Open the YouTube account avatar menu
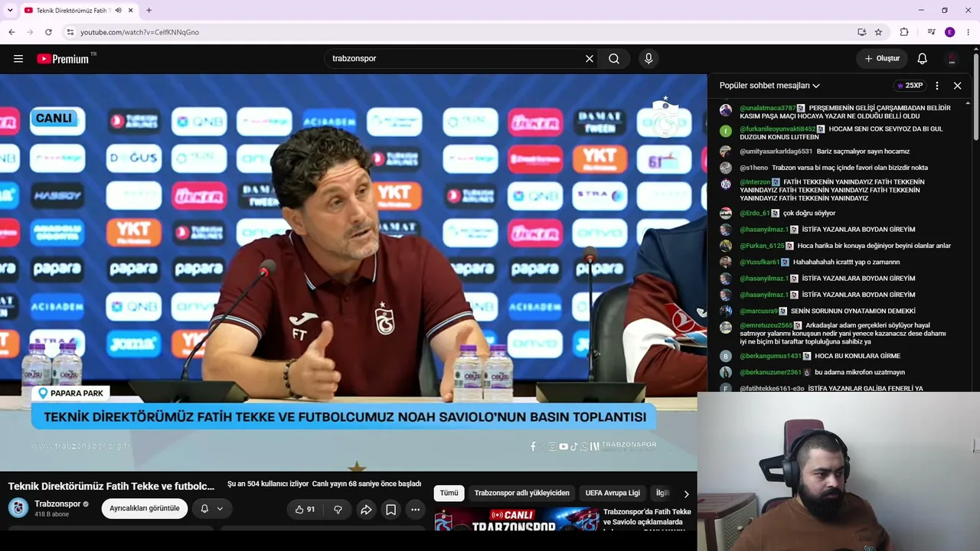 [952, 59]
